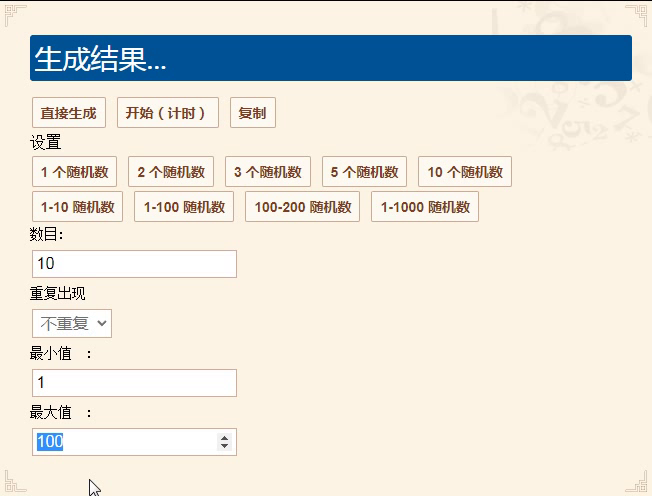Click the 数目 count input field
652x496 pixels.
[134, 264]
